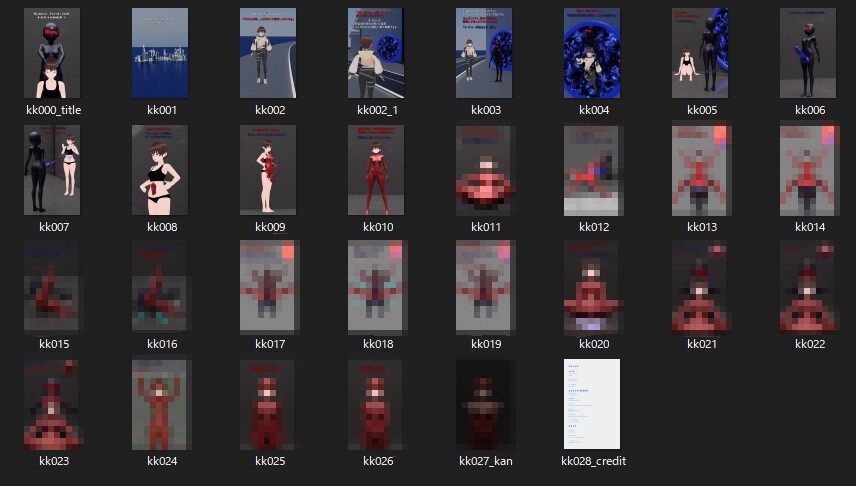Select the kk003 file thumbnail
The height and width of the screenshot is (486, 856).
[x=484, y=53]
